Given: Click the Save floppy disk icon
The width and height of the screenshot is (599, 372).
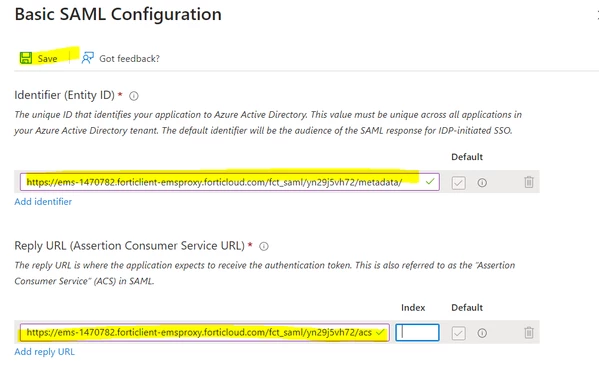Looking at the screenshot, I should (x=26, y=58).
